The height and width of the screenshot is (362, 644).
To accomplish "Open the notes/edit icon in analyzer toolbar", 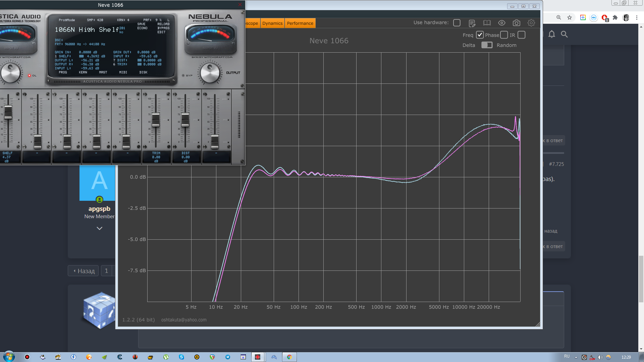I will tap(472, 23).
